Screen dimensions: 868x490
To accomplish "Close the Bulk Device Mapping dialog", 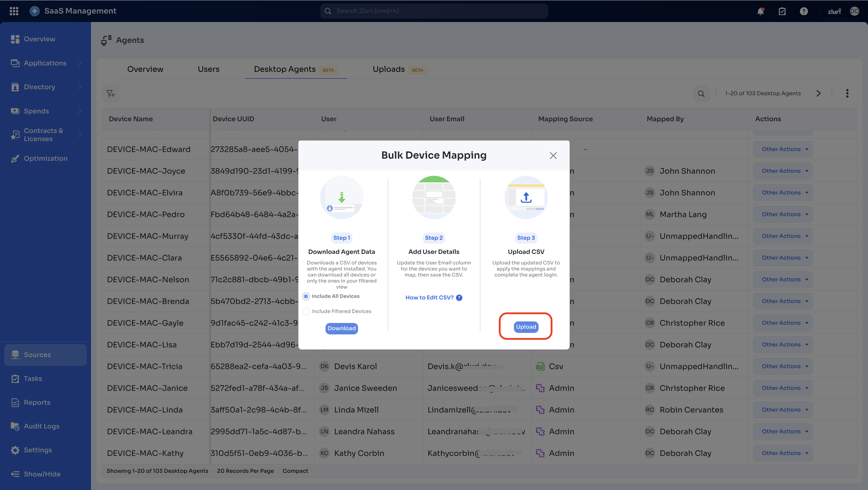I will click(x=553, y=156).
